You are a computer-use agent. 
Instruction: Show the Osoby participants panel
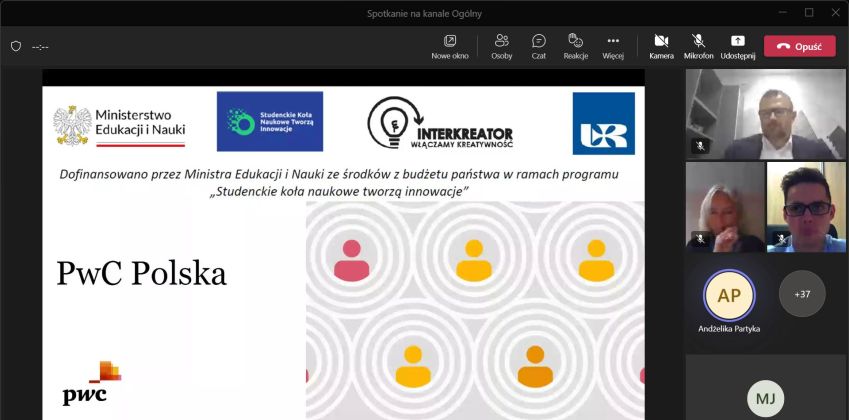[x=501, y=46]
